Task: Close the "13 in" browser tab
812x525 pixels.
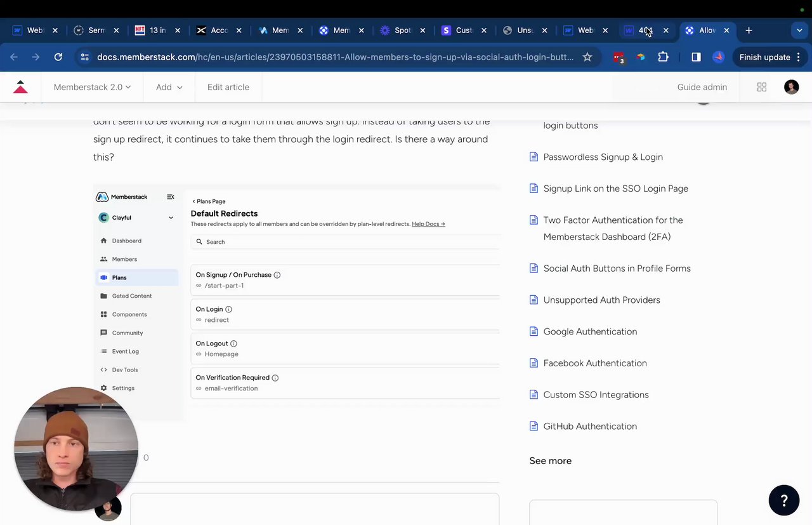Action: [178, 30]
